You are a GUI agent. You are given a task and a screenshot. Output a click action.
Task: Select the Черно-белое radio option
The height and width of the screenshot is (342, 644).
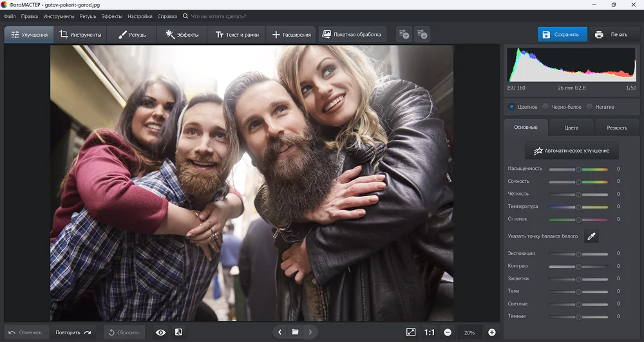(545, 107)
